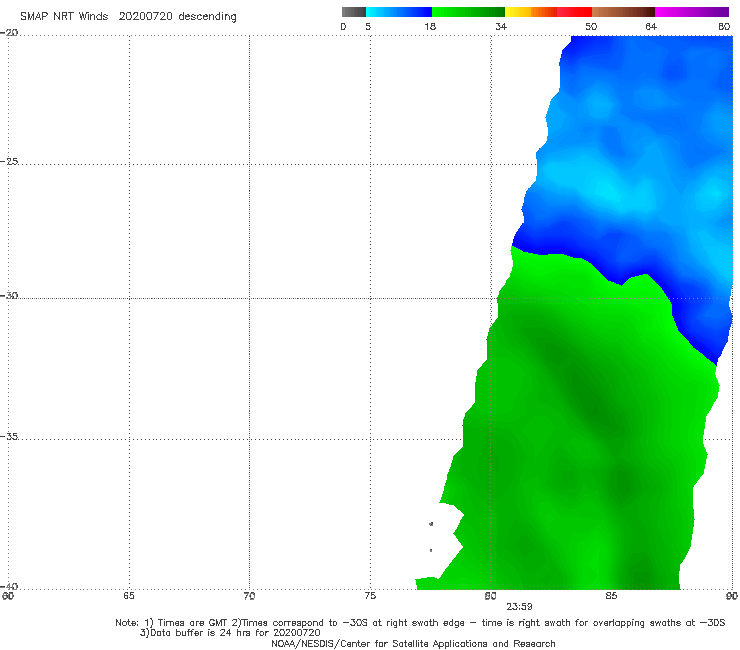Select the colorbar label 50
740x650 pixels.
591,26
